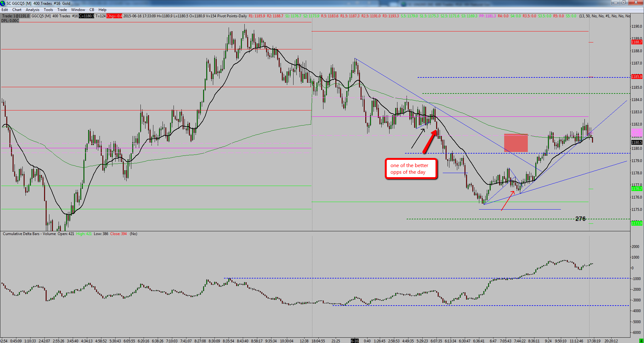Open the Window menu
The width and height of the screenshot is (644, 343).
(78, 10)
